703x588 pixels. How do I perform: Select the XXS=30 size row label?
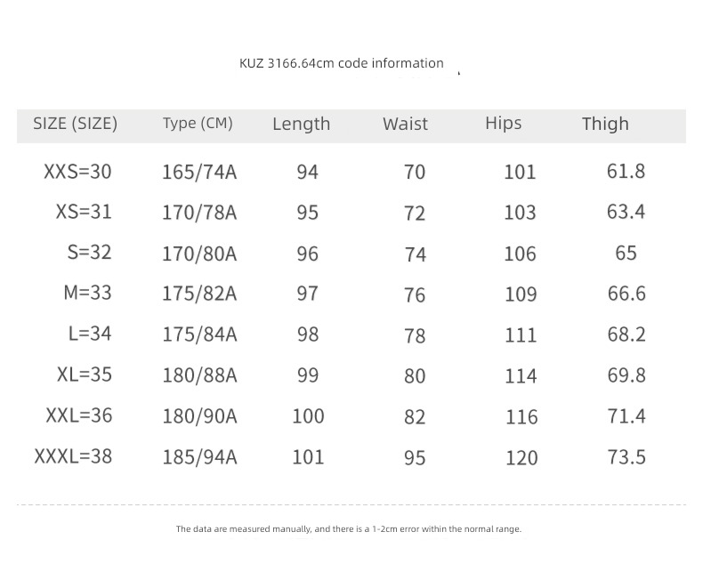click(x=77, y=171)
